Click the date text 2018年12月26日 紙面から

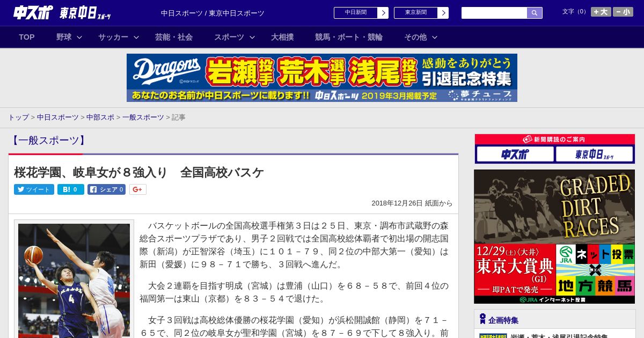[x=412, y=203]
